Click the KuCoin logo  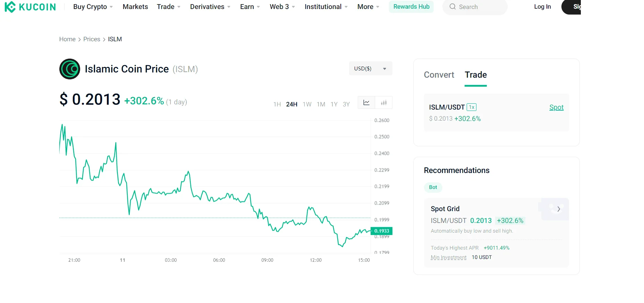pos(30,7)
